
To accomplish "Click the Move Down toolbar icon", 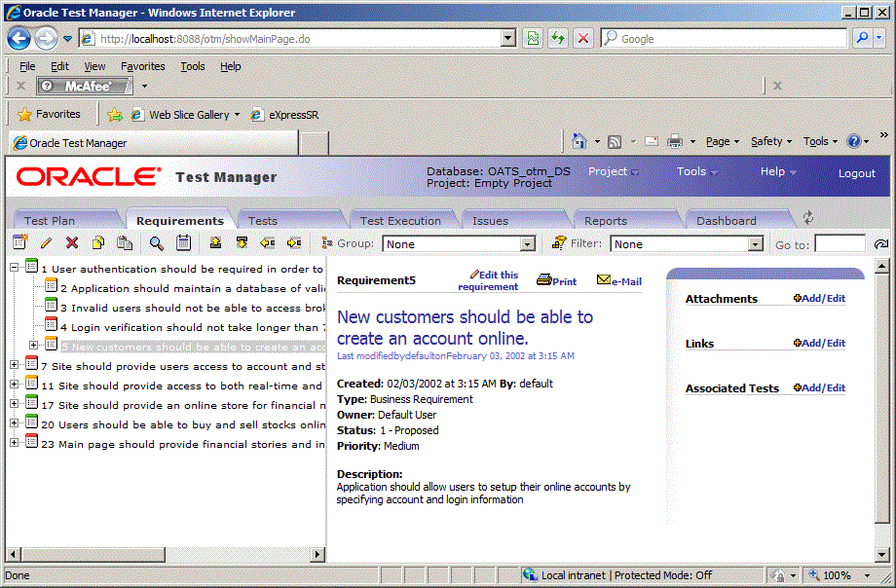I will pyautogui.click(x=242, y=242).
